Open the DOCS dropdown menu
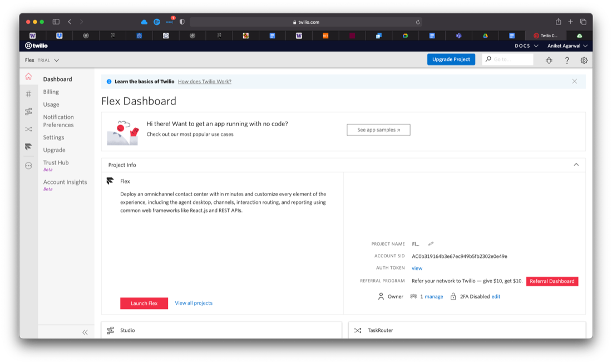This screenshot has width=612, height=364. pyautogui.click(x=526, y=46)
